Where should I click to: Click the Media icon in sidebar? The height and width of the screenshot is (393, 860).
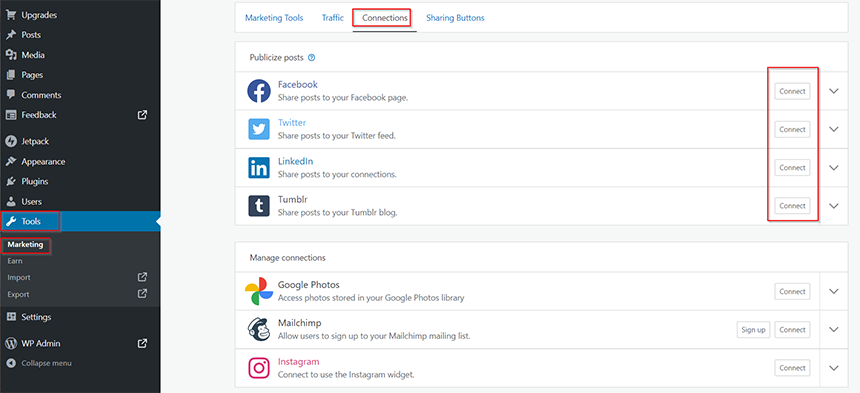click(x=10, y=55)
